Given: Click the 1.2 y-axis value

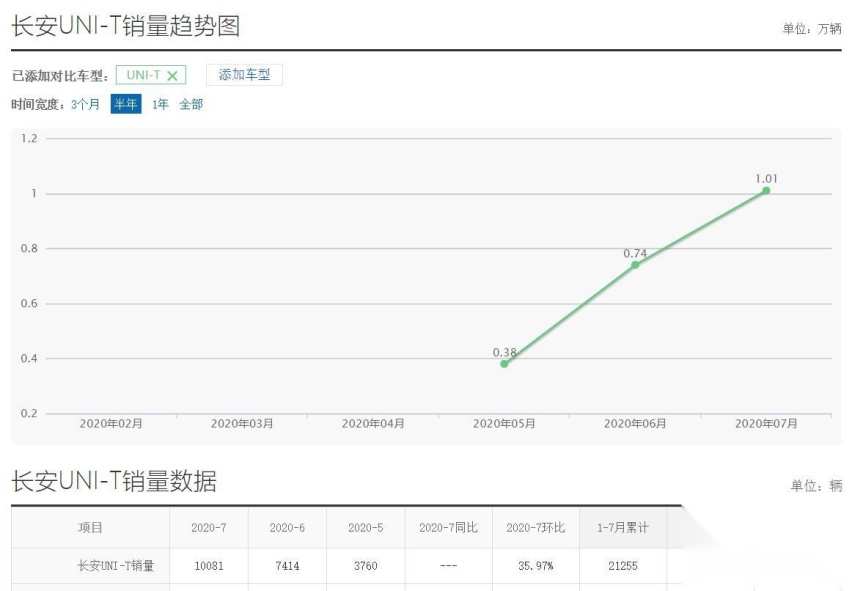Looking at the screenshot, I should click(29, 139).
